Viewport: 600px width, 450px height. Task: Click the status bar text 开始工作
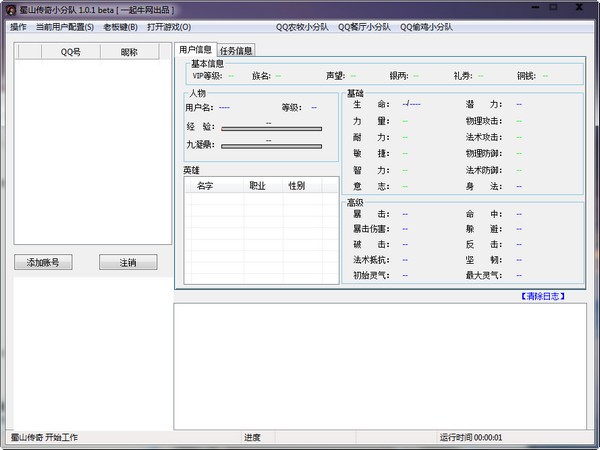(62, 437)
